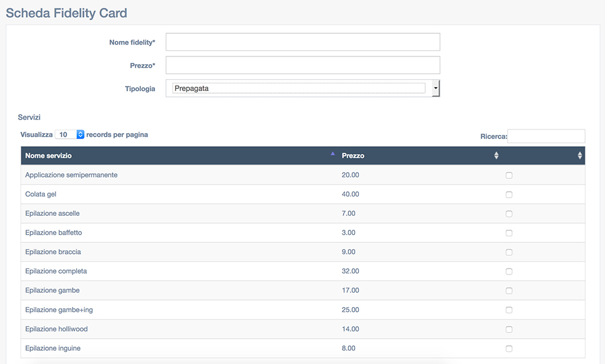Viewport: 605px width, 364px height.
Task: Click the Prepagata combo box field
Action: pyautogui.click(x=299, y=88)
